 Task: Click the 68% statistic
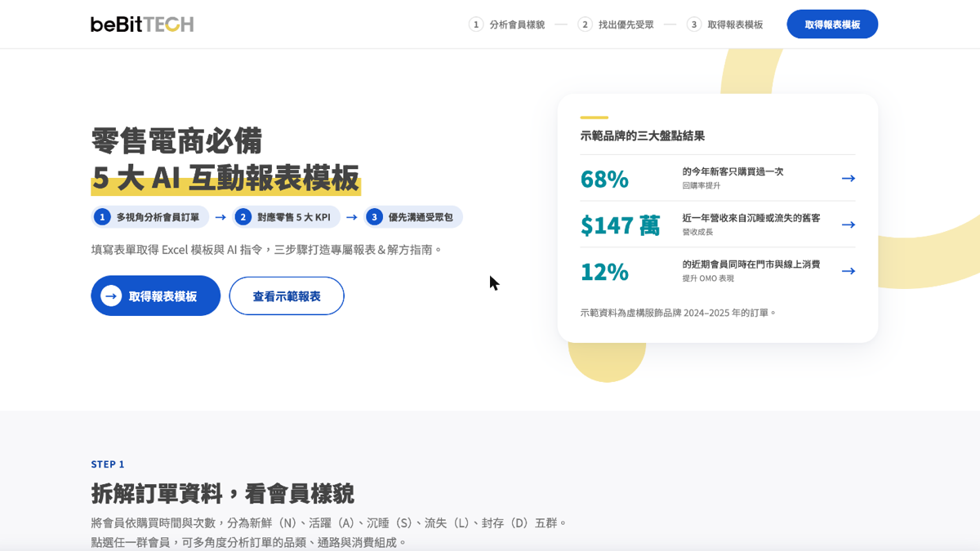(x=604, y=179)
